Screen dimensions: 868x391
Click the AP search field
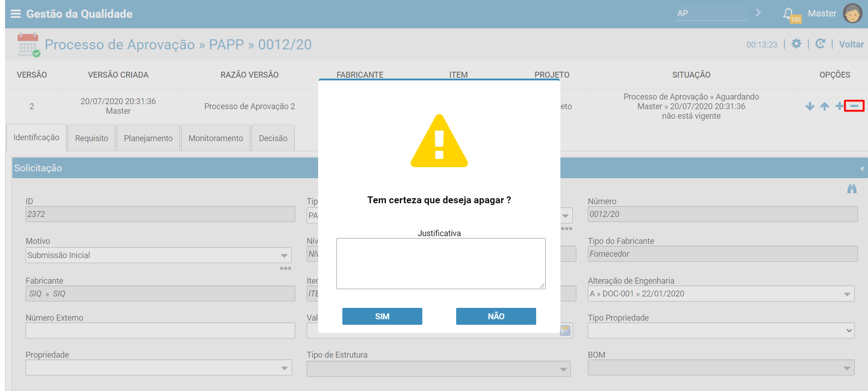(x=712, y=13)
